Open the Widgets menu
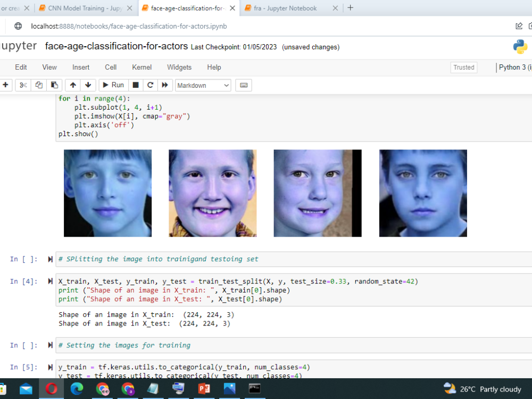 coord(179,67)
